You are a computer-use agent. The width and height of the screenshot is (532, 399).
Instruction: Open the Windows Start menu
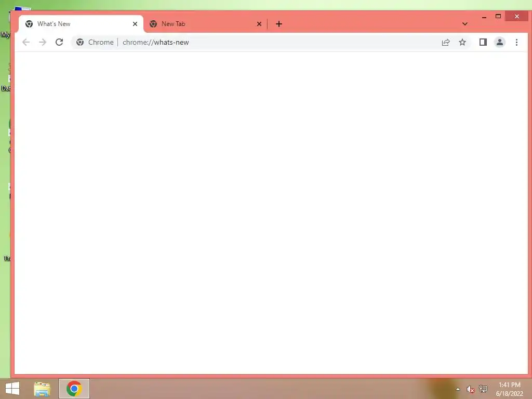(x=12, y=389)
